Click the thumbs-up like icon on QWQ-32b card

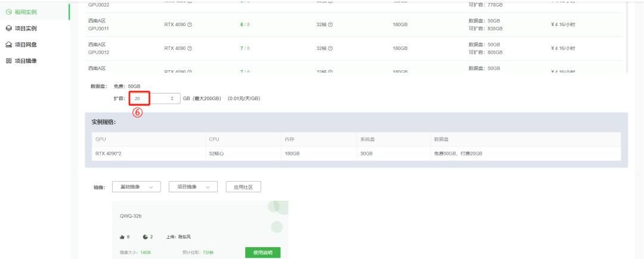click(x=122, y=237)
